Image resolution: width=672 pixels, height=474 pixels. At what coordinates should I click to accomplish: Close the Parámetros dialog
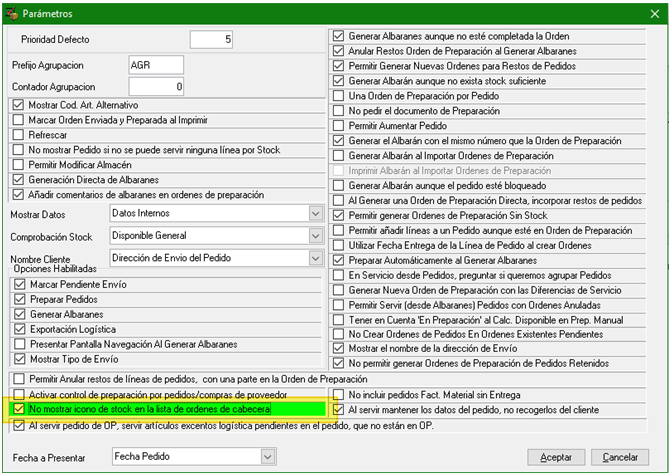click(x=654, y=14)
